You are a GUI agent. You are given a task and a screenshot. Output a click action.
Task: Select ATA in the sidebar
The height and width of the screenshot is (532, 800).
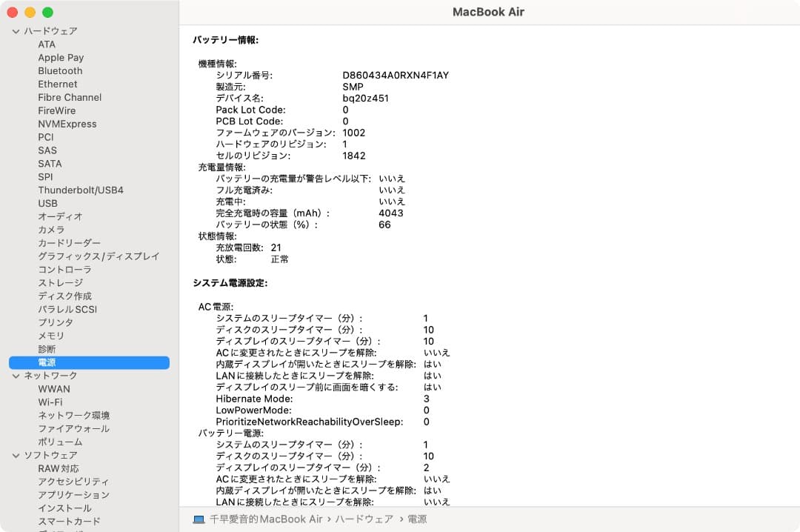(47, 44)
